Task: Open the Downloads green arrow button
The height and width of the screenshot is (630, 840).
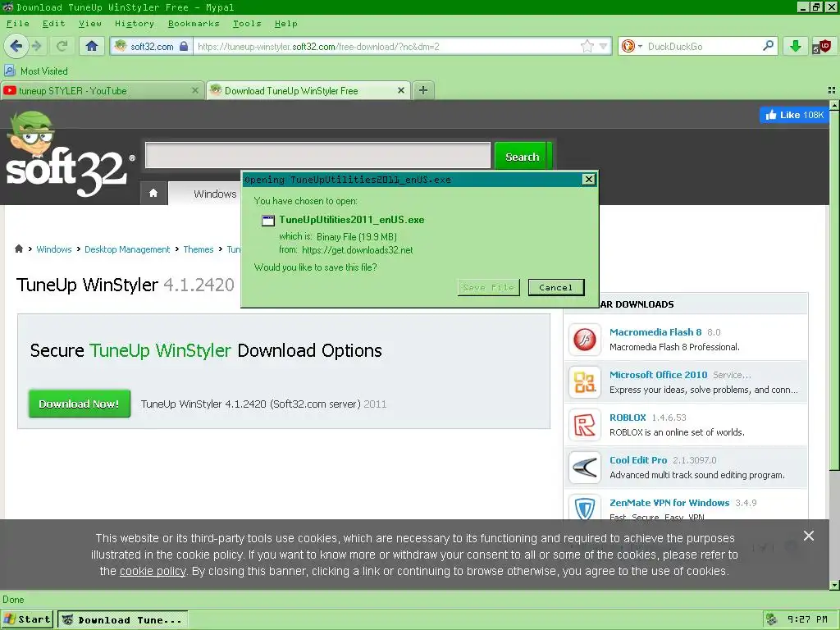Action: pyautogui.click(x=796, y=46)
